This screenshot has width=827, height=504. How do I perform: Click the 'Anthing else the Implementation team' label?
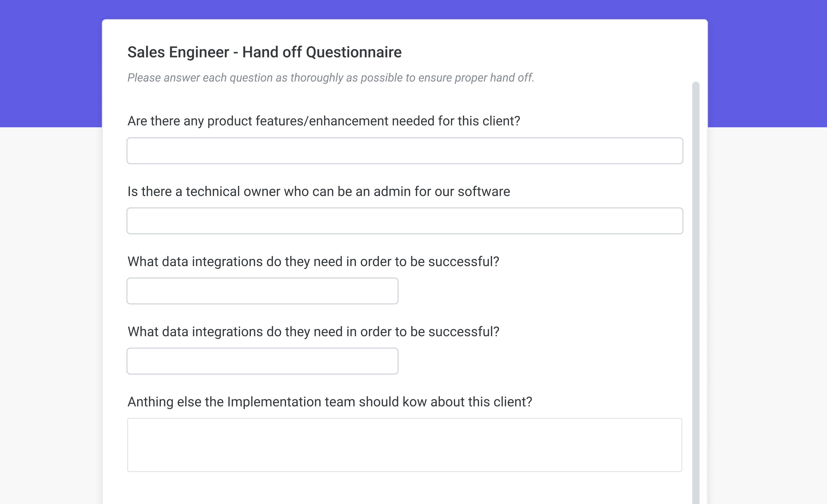pos(330,402)
